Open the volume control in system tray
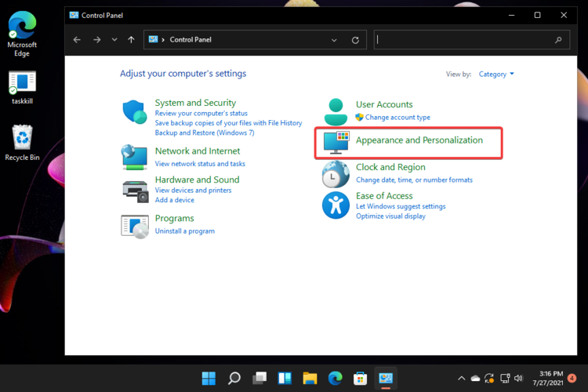The width and height of the screenshot is (588, 392). click(x=519, y=378)
